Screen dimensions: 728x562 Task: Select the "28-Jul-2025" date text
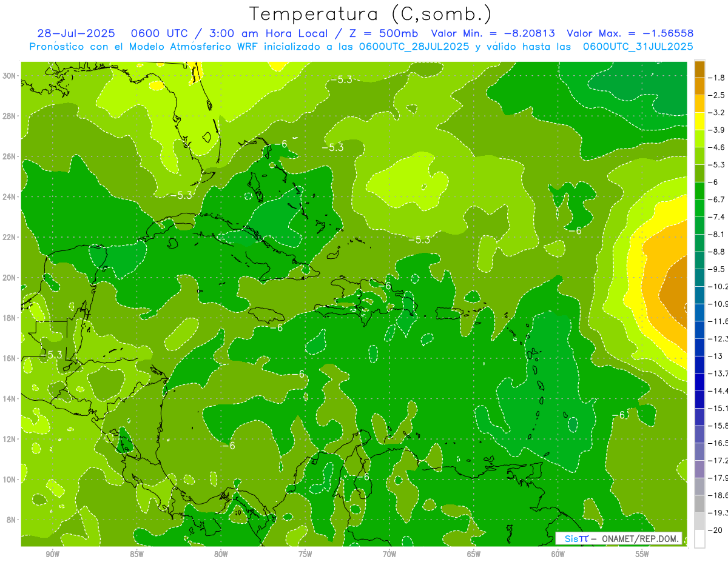(x=76, y=33)
